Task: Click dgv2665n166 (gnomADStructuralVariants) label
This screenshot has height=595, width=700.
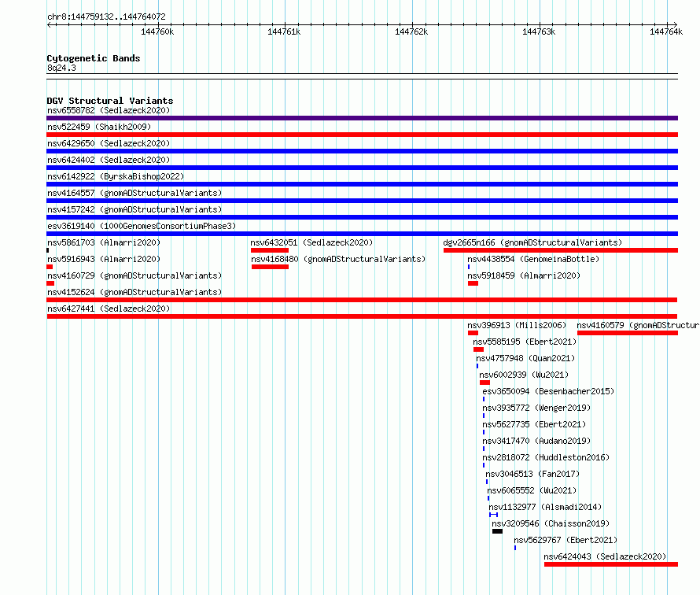Action: pos(532,242)
